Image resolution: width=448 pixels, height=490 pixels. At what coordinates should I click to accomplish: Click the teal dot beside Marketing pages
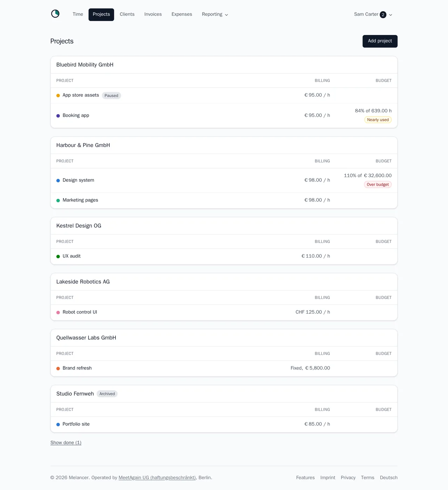58,201
